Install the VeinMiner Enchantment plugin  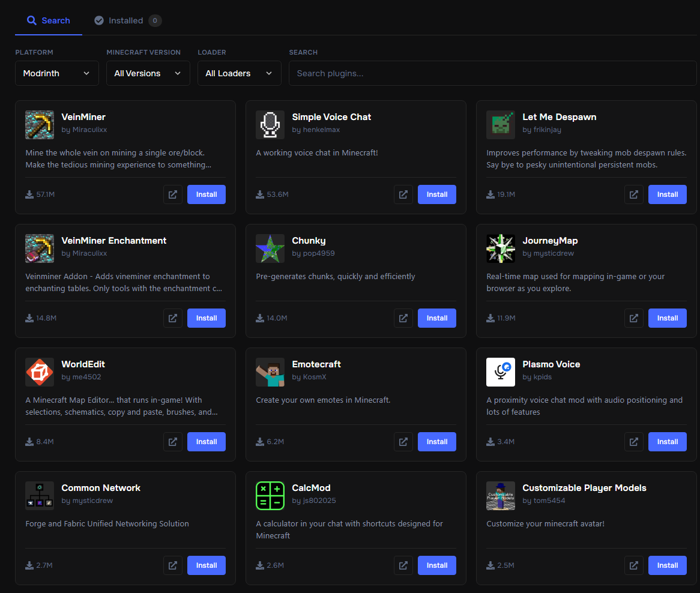click(207, 318)
